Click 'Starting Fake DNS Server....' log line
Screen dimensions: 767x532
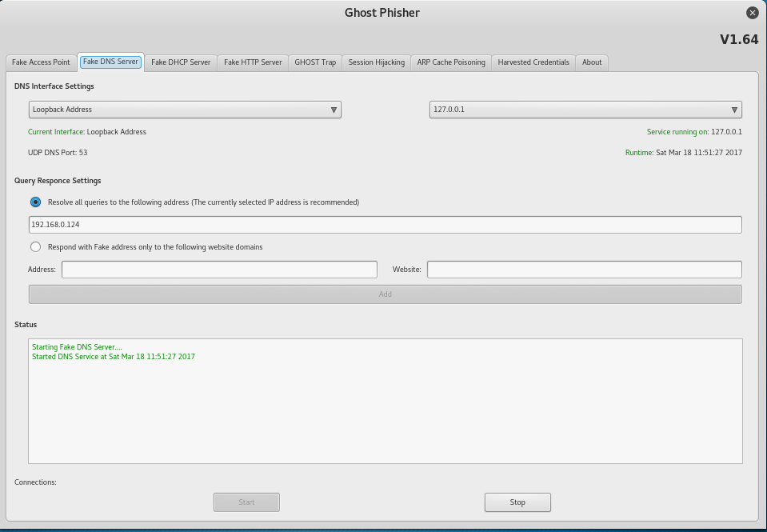pos(78,347)
